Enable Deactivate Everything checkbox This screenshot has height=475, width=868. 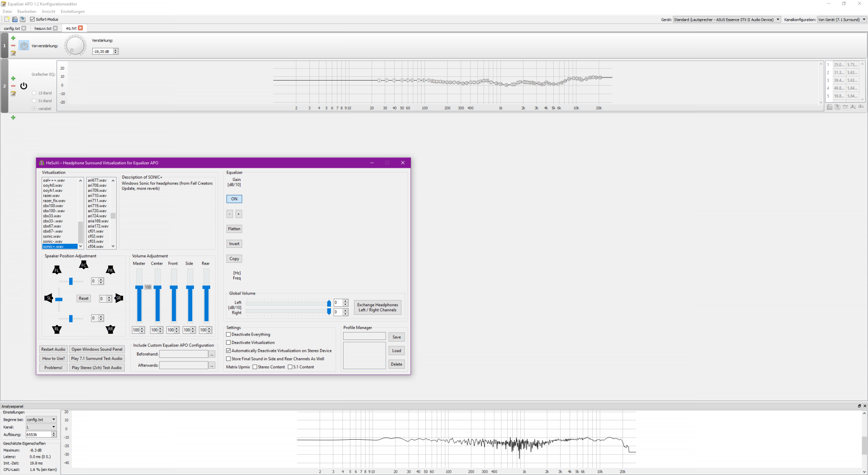[228, 335]
